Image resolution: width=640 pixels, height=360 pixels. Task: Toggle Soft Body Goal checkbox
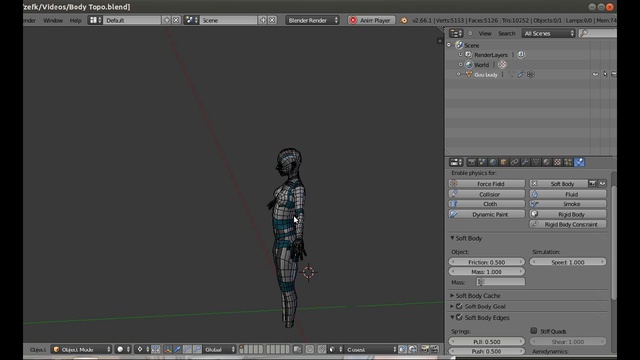[x=459, y=306]
